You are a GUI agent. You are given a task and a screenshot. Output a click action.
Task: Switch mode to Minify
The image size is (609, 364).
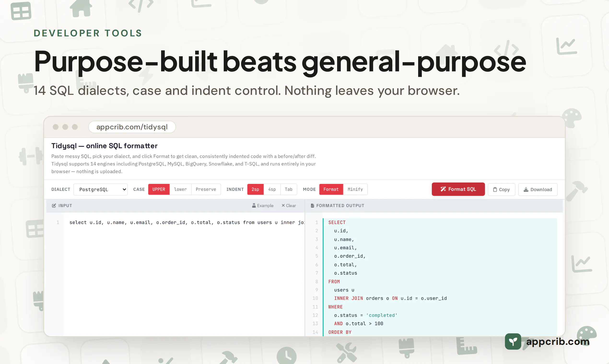click(x=355, y=189)
